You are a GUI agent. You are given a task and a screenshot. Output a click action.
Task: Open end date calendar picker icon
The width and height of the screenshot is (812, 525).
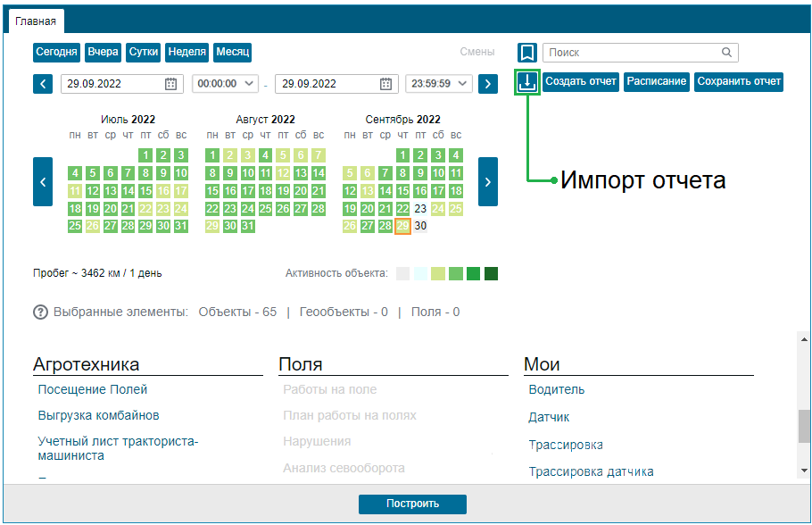click(385, 84)
